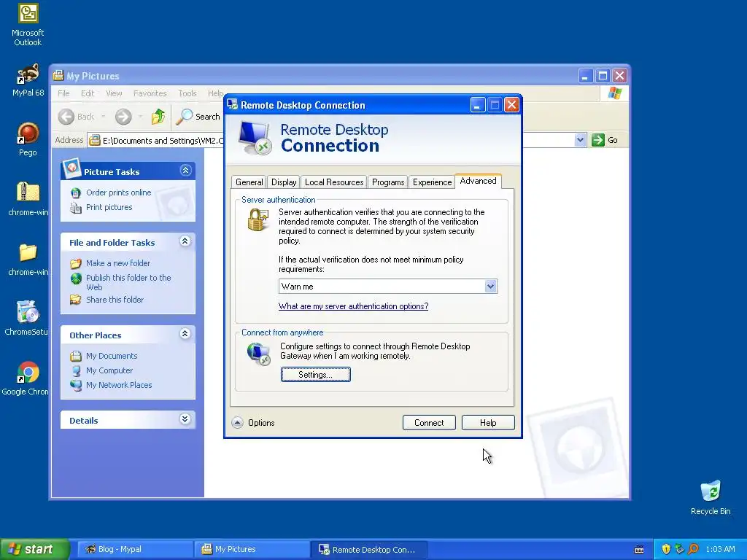747x560 pixels.
Task: Click the orange magnifier tray icon
Action: pos(693,549)
